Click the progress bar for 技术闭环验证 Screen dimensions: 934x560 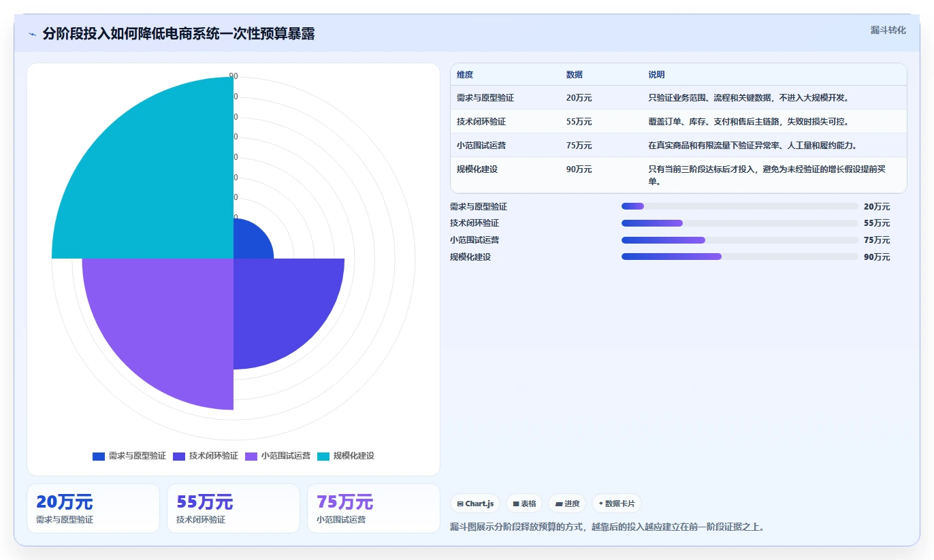tap(739, 223)
